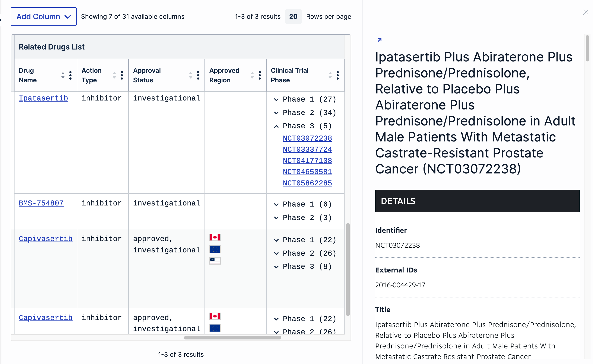Open Drug Name column options menu

(x=70, y=75)
